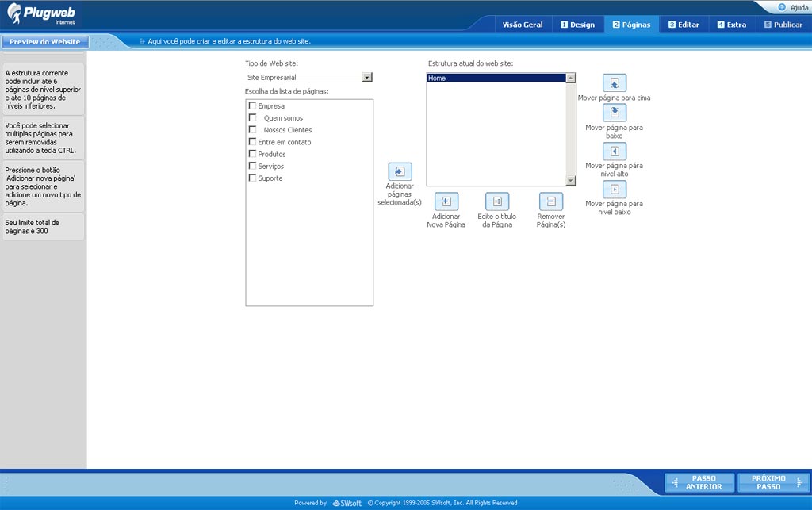Click the Mover página para cima icon
This screenshot has width=812, height=510.
[x=615, y=82]
